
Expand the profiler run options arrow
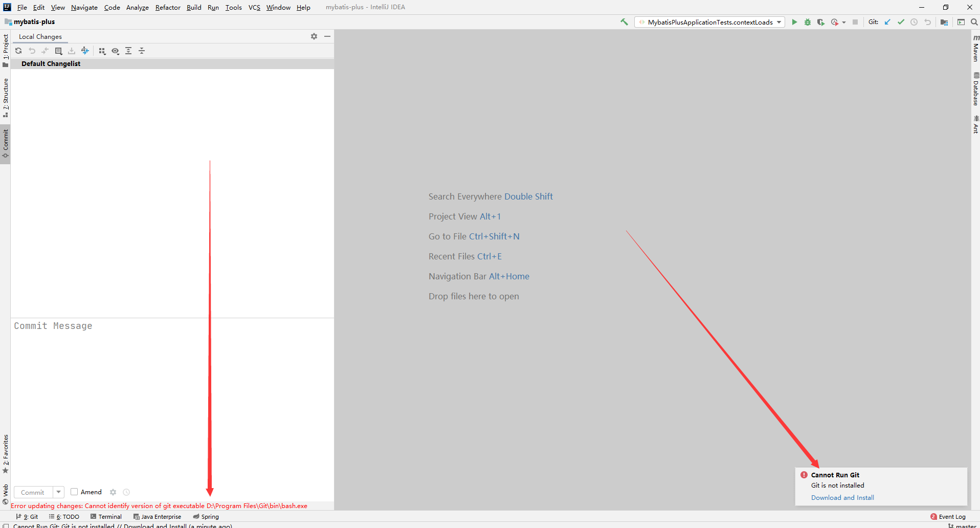click(x=844, y=22)
